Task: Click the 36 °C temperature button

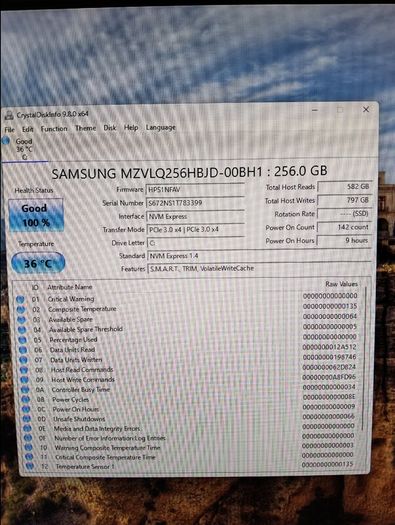Action: (x=38, y=263)
